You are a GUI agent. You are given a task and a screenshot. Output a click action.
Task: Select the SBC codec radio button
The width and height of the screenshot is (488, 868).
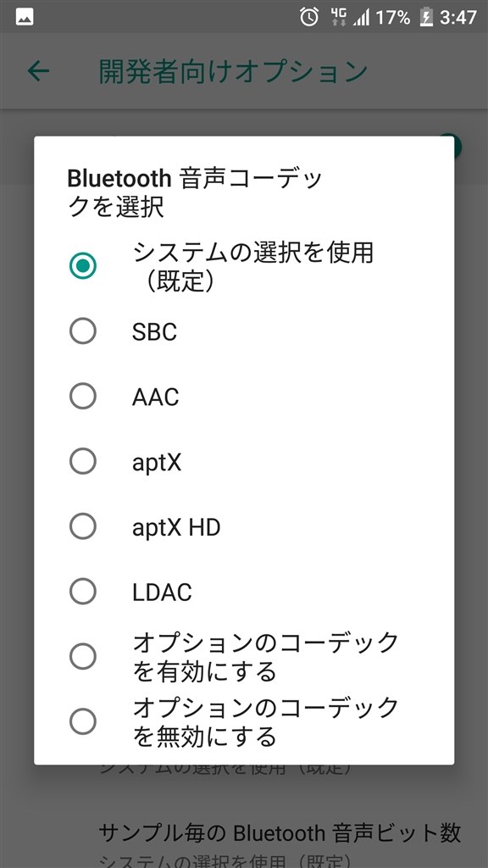[x=83, y=331]
